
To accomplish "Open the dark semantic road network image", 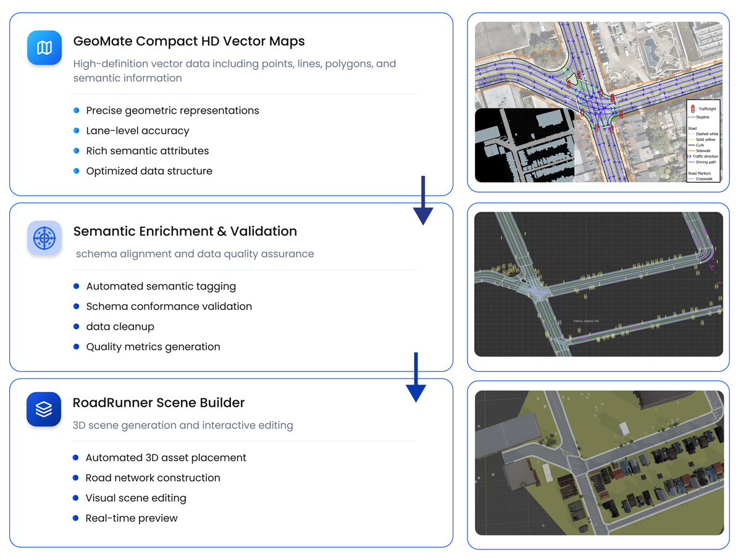I will [598, 284].
